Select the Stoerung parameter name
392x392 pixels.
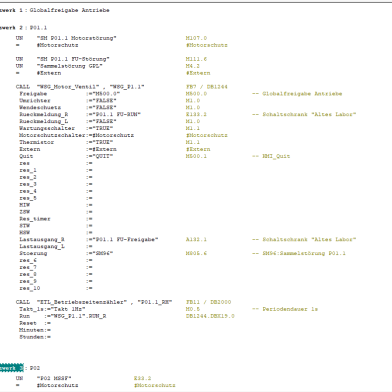[x=33, y=253]
